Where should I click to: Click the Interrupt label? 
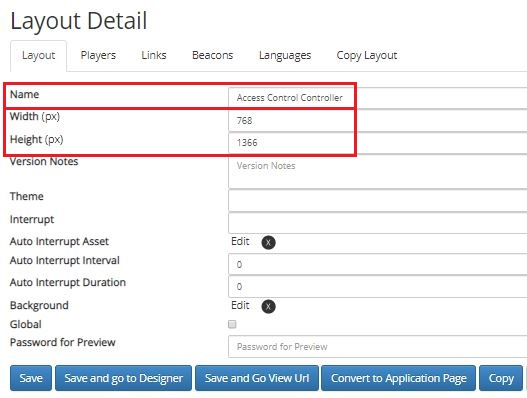pos(32,220)
